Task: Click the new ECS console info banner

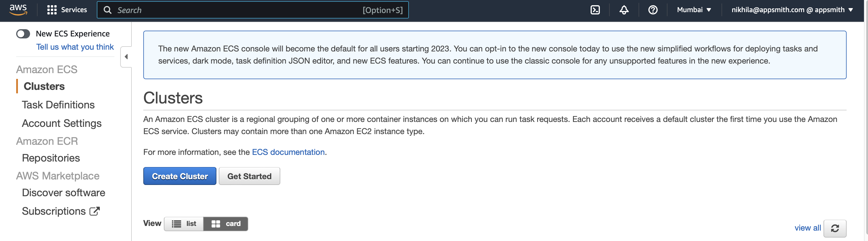Action: coord(495,55)
